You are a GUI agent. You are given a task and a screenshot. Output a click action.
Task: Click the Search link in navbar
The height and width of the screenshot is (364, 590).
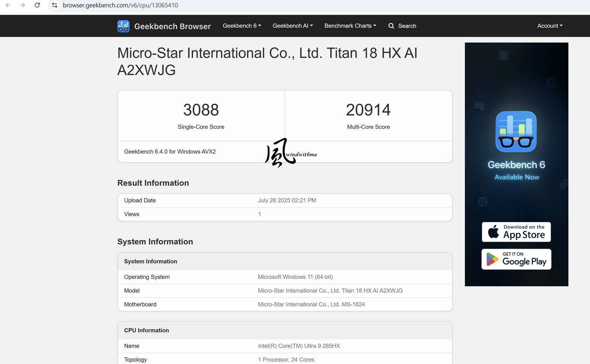407,26
